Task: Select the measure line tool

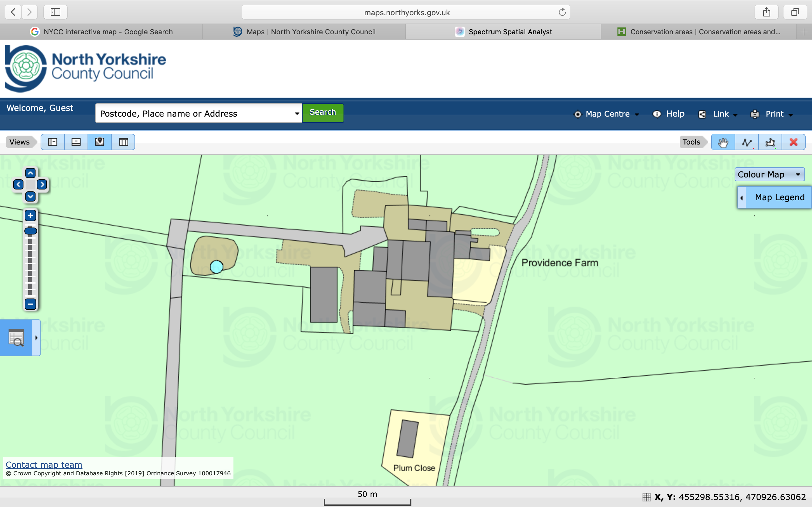Action: tap(747, 142)
